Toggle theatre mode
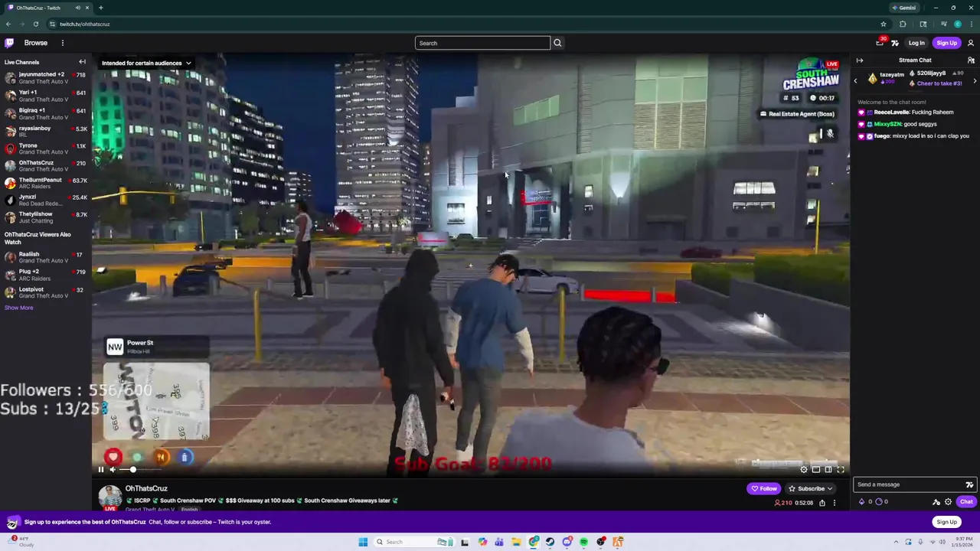Image resolution: width=980 pixels, height=551 pixels. 828,470
